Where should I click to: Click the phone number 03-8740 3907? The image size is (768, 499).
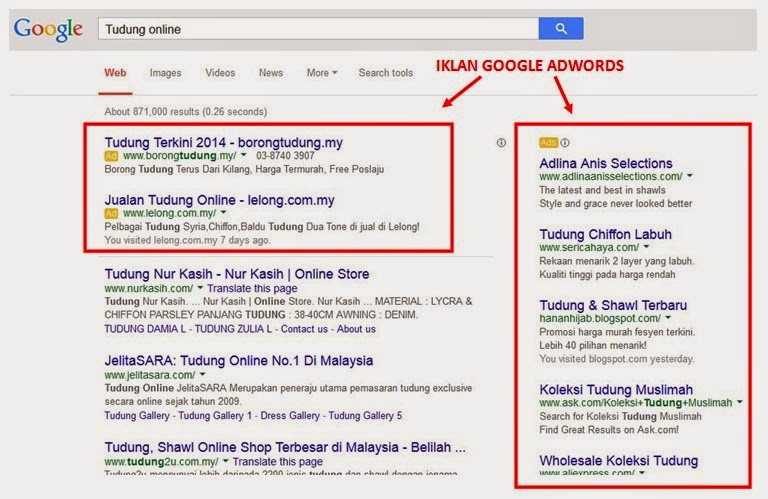pyautogui.click(x=285, y=156)
